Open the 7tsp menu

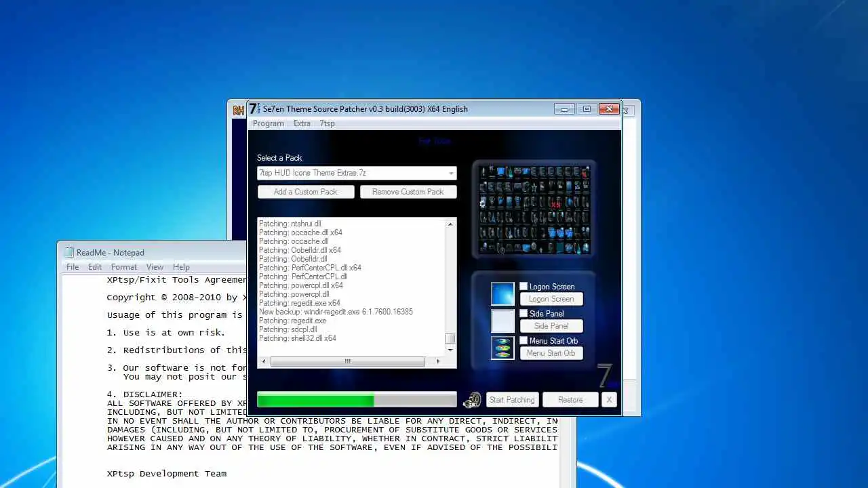(x=327, y=123)
